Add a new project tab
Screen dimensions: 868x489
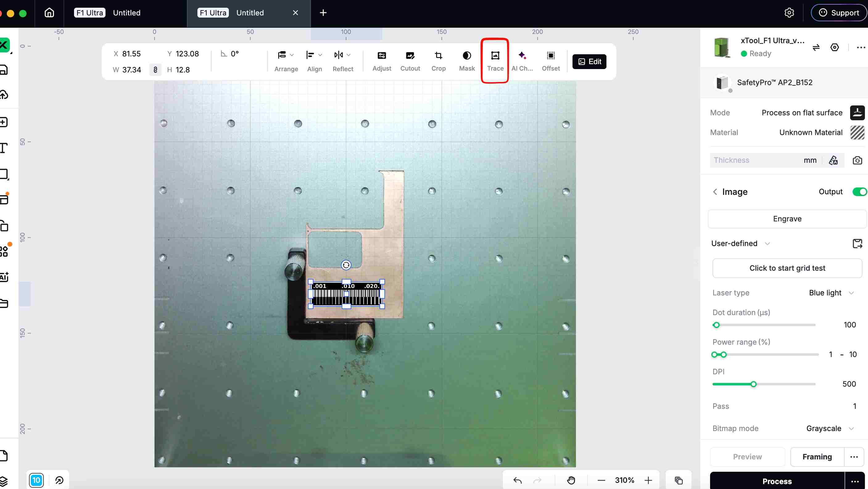tap(323, 13)
